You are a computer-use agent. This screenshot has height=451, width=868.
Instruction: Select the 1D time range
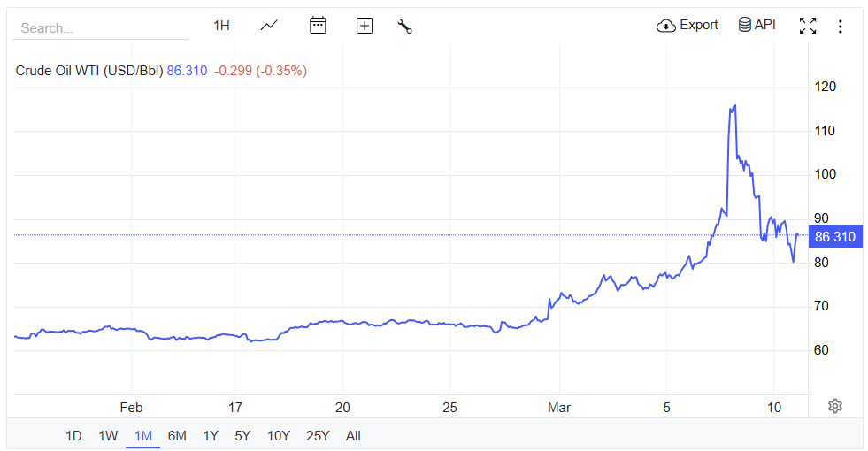coord(73,436)
